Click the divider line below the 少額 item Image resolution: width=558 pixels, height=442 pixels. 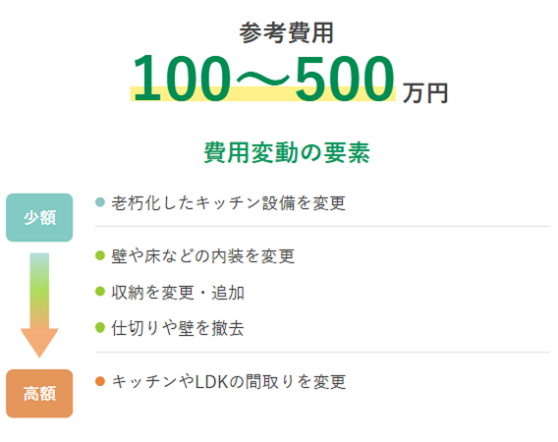(x=322, y=226)
